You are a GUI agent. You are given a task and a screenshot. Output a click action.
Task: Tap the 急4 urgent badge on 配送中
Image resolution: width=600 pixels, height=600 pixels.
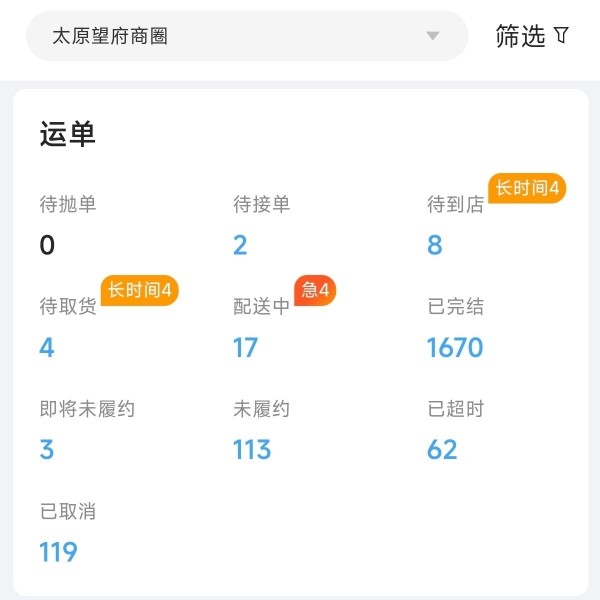pyautogui.click(x=315, y=290)
